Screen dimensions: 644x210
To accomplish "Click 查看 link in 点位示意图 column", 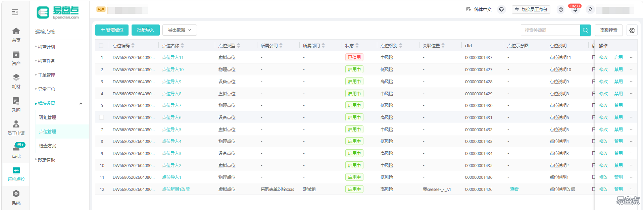I will tap(514, 189).
